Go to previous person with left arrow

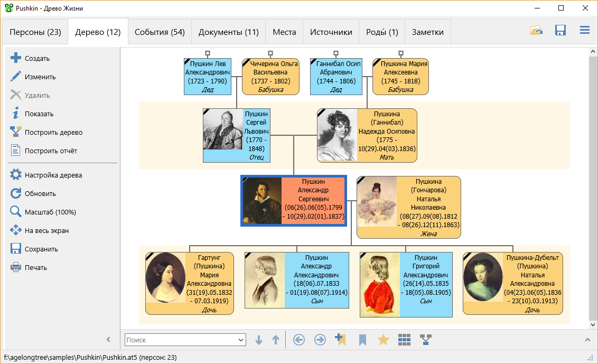299,340
